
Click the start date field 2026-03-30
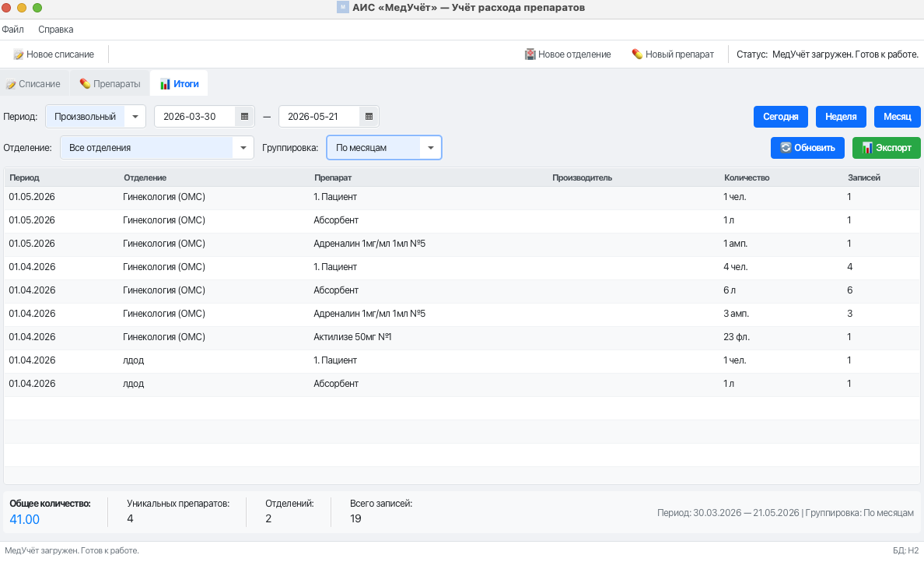[x=194, y=117]
